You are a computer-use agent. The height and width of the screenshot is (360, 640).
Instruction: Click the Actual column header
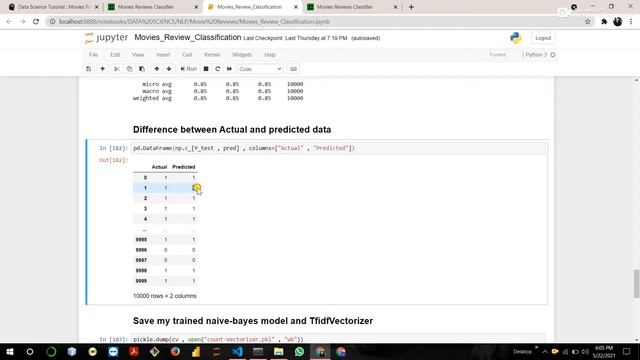click(159, 167)
